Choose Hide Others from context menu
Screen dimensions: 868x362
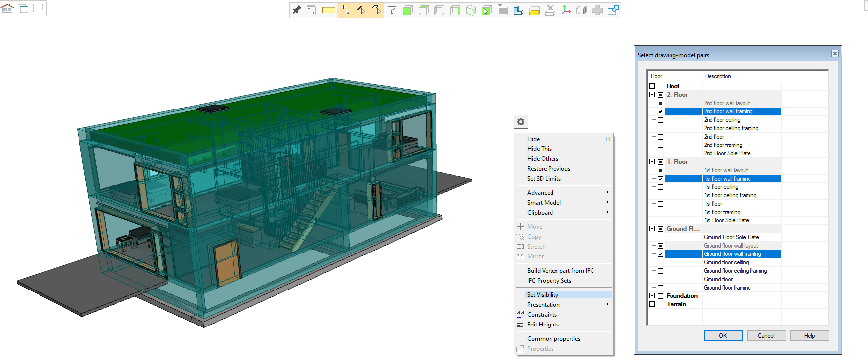pos(543,159)
